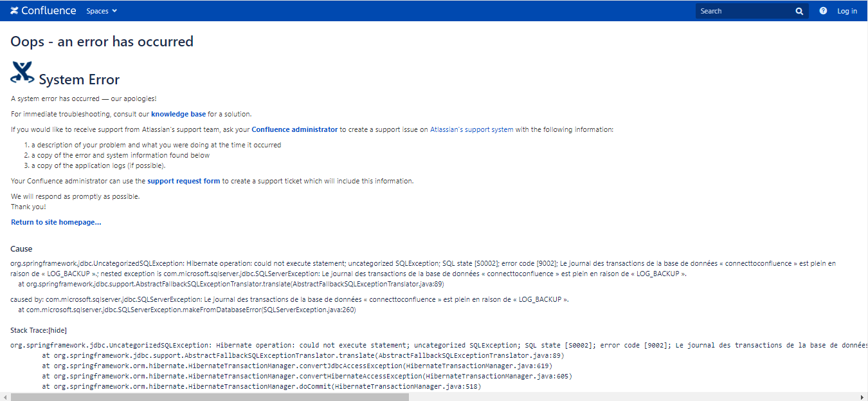Open the knowledge base link
Screen dimensions: 868x401
pos(178,114)
